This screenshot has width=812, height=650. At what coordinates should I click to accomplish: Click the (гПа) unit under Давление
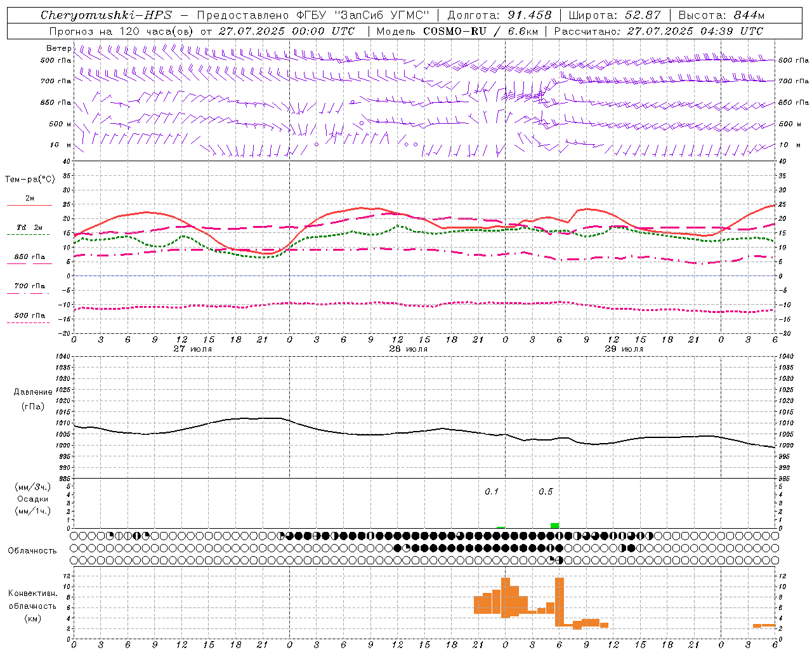tap(33, 406)
